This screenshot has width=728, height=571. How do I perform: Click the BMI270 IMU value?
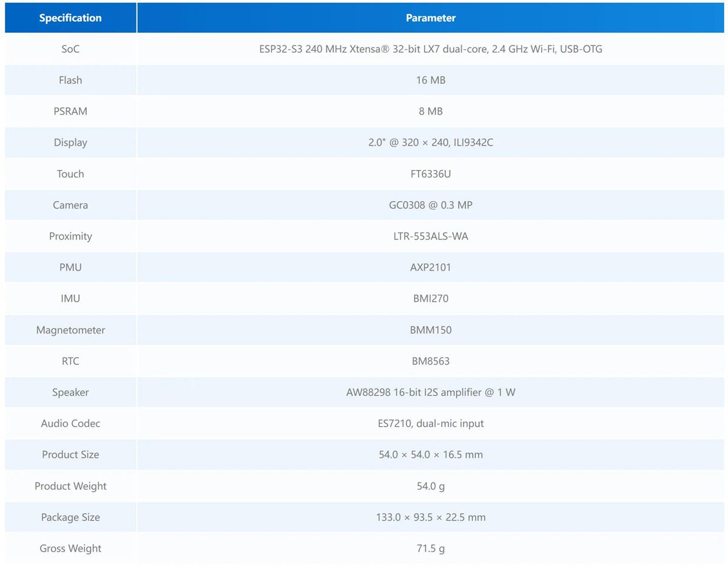click(430, 299)
